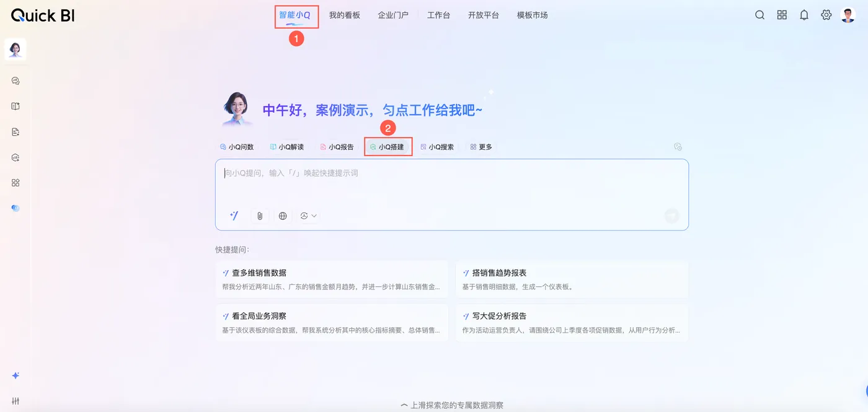The height and width of the screenshot is (412, 868).
Task: Open the chat bubble icon in sidebar
Action: [x=15, y=81]
